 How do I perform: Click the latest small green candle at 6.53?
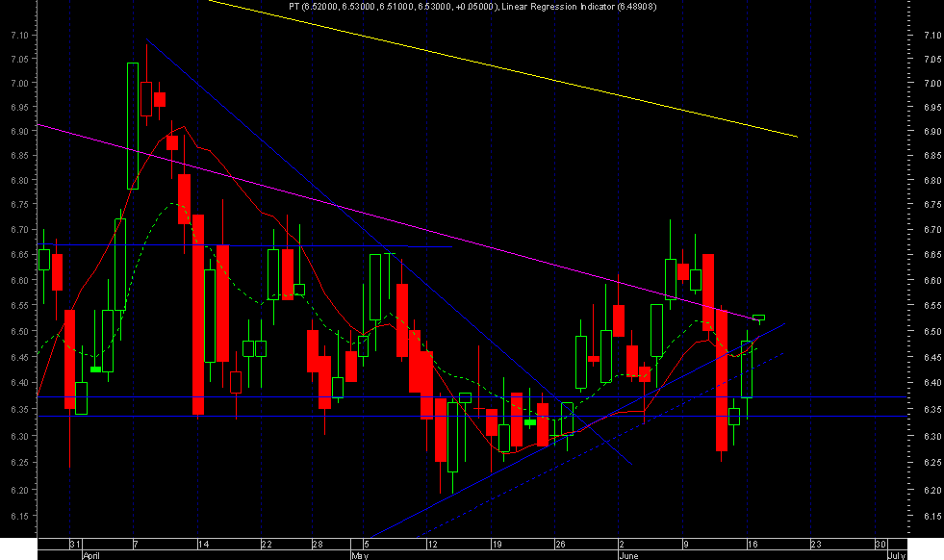point(758,318)
